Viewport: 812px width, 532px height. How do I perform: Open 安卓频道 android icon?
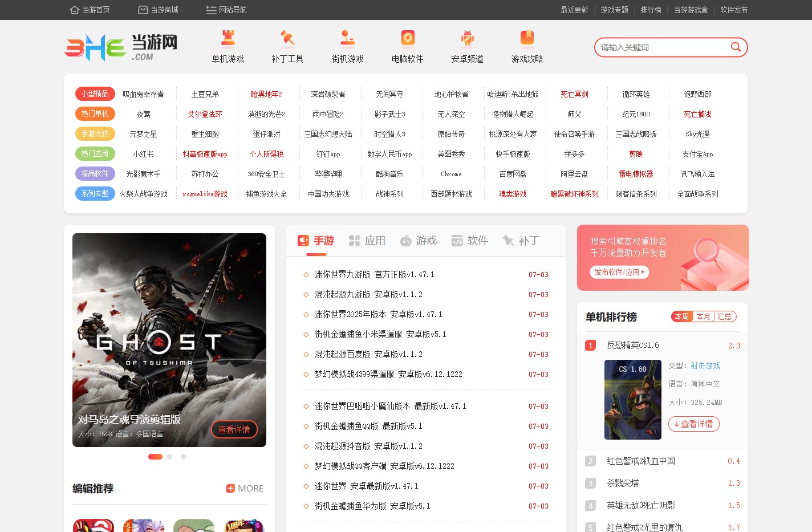pos(468,38)
